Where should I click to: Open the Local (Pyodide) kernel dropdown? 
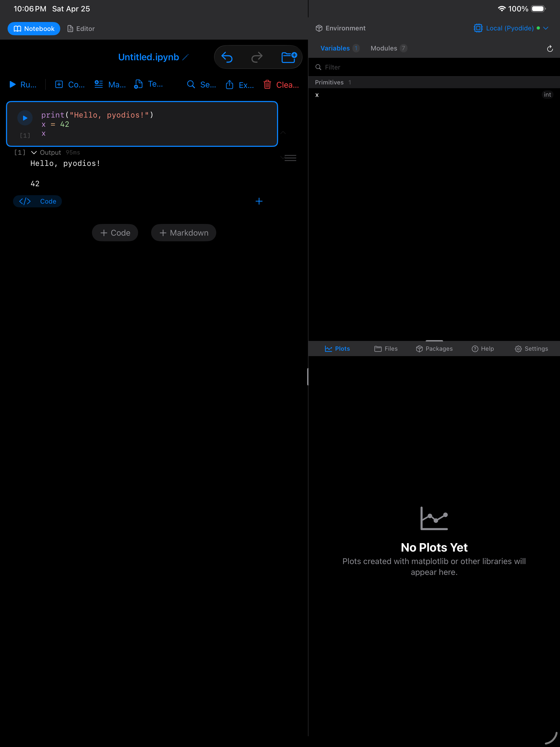511,28
